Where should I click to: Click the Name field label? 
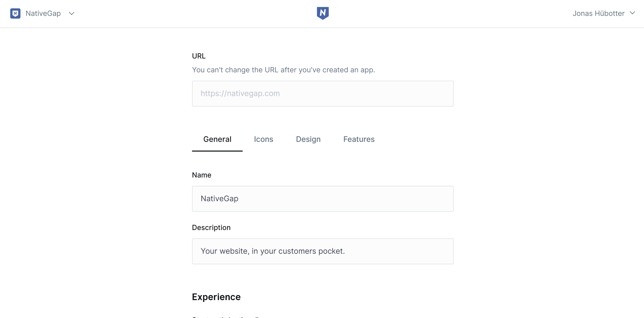pos(201,175)
